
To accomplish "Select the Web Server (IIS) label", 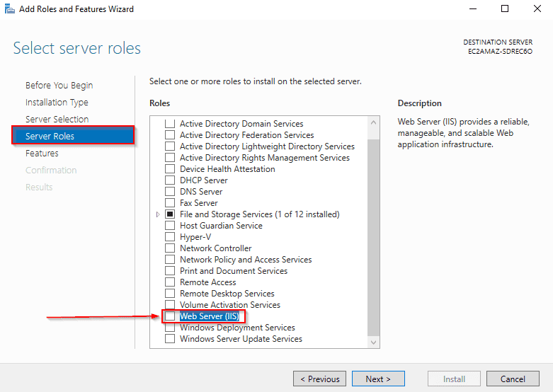I will coord(210,316).
